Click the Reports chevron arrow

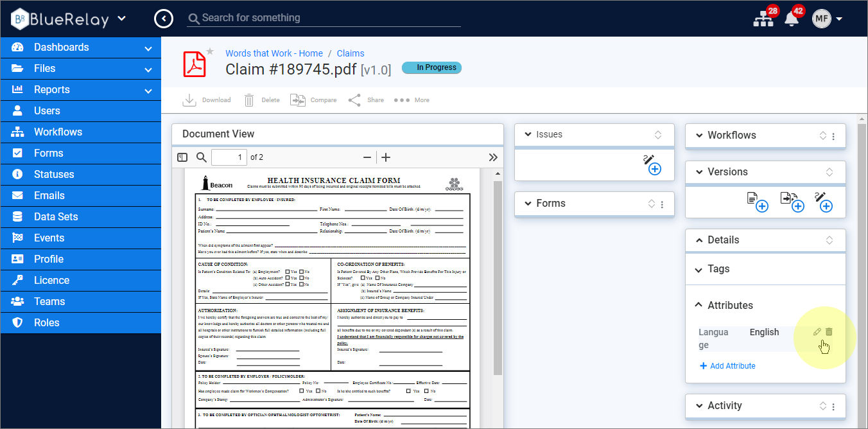[148, 91]
